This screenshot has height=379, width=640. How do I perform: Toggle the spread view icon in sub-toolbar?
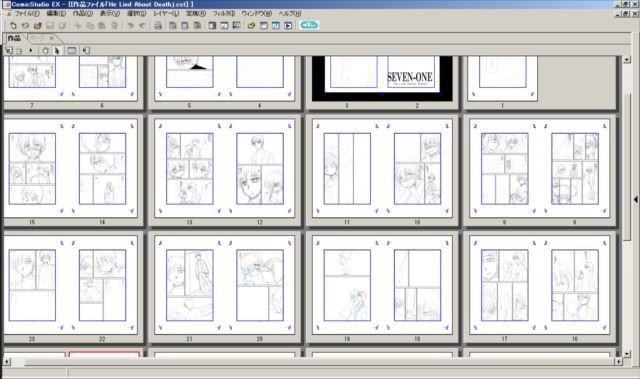(x=71, y=51)
